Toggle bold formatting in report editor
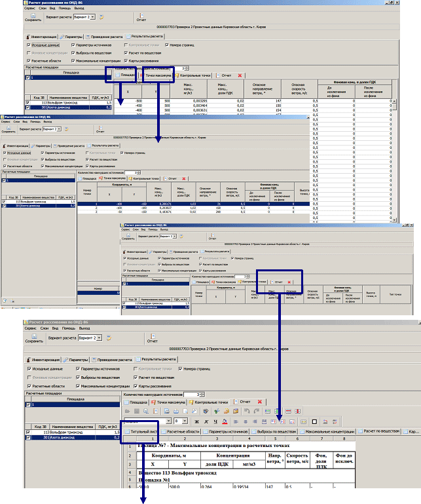The width and height of the screenshot is (421, 504). tap(197, 421)
